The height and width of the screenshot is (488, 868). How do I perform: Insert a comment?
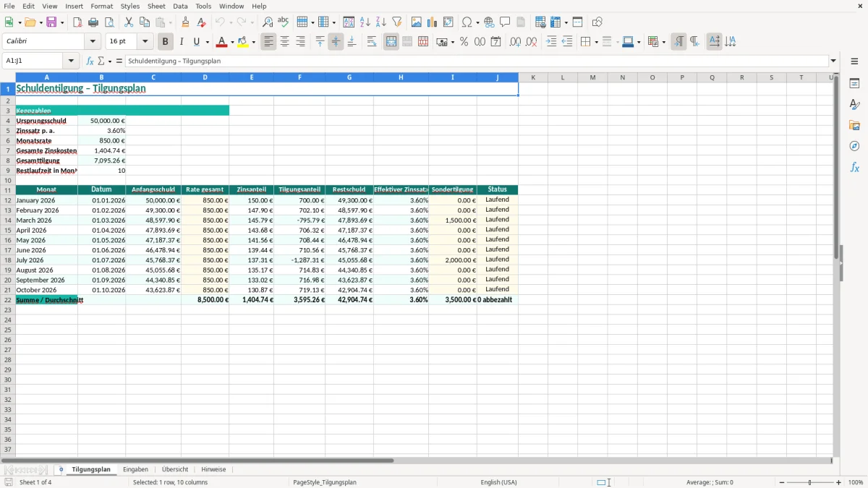click(505, 22)
